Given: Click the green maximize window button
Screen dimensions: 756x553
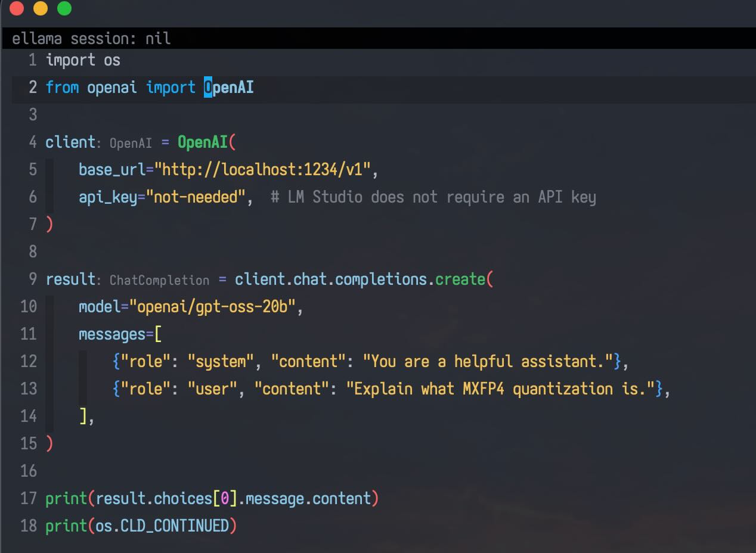Looking at the screenshot, I should (64, 8).
